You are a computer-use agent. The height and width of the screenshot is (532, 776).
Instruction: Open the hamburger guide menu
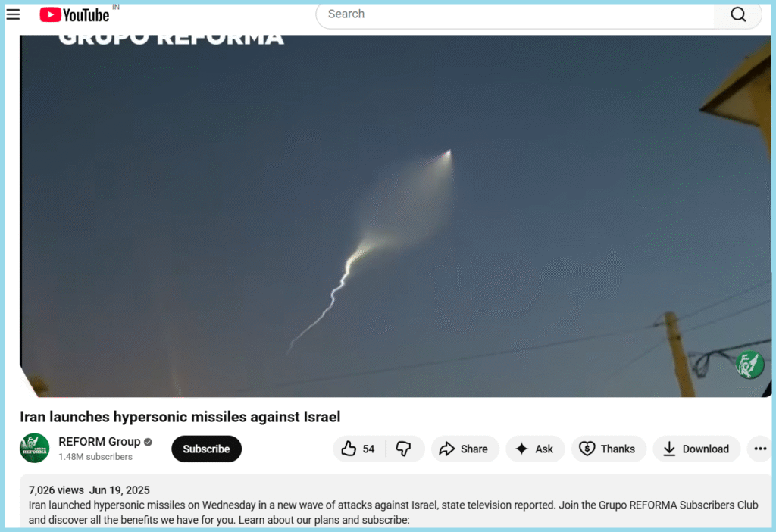(x=13, y=14)
